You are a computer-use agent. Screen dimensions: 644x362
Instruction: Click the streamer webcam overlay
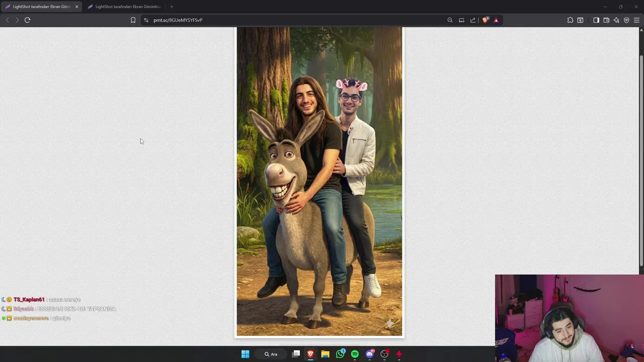[x=570, y=318]
